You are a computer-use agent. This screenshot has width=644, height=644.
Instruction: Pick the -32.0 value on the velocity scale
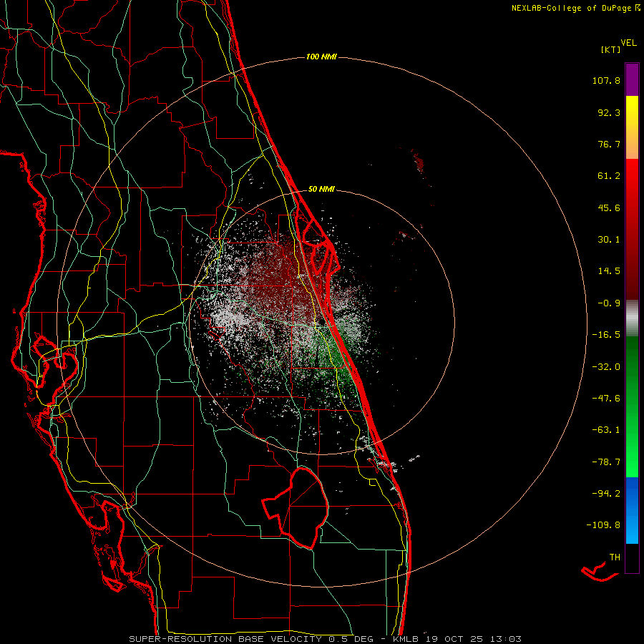pyautogui.click(x=606, y=367)
